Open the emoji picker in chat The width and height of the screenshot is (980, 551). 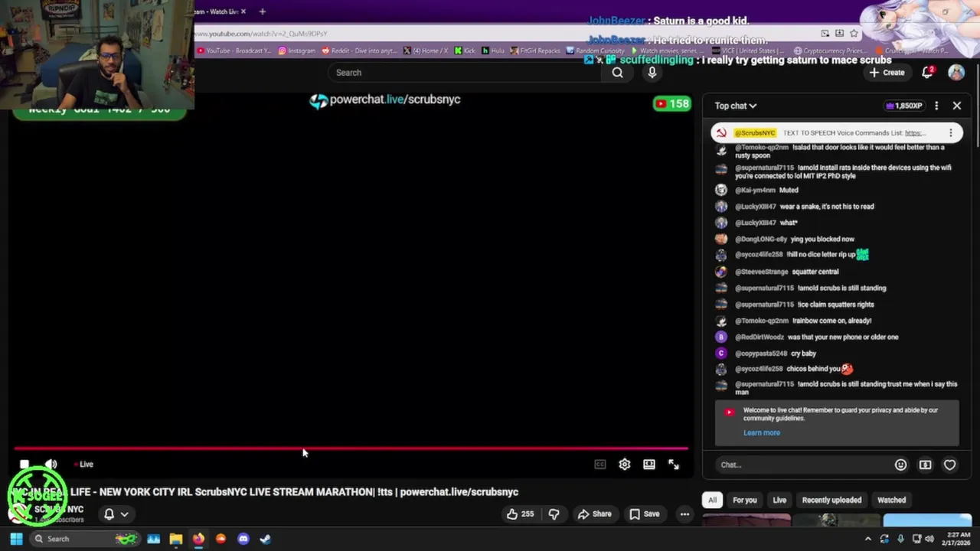click(x=900, y=465)
